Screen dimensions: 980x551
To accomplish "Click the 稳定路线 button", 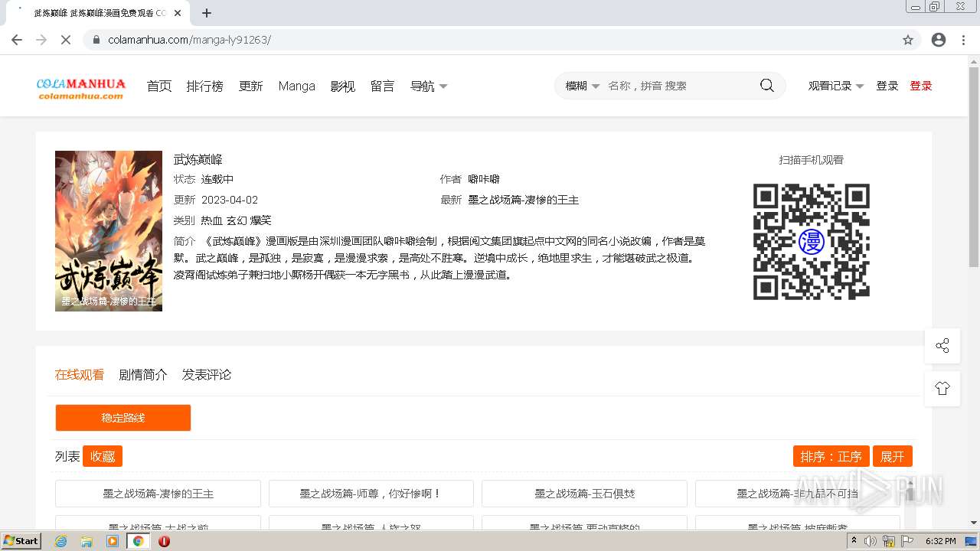I will coord(123,418).
